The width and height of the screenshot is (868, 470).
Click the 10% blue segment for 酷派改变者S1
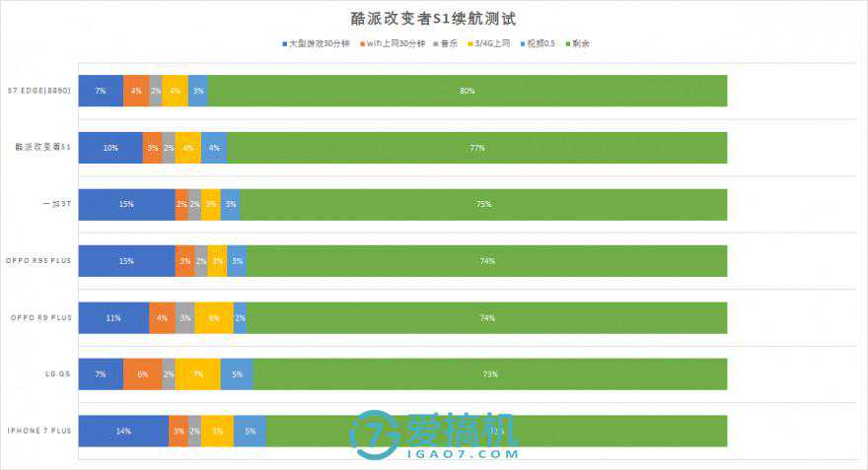point(110,148)
